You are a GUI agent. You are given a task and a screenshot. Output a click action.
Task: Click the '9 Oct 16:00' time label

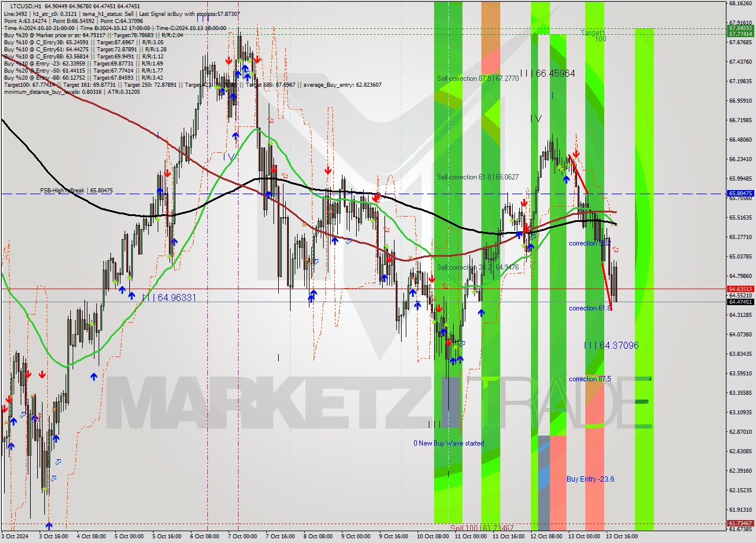(x=393, y=537)
